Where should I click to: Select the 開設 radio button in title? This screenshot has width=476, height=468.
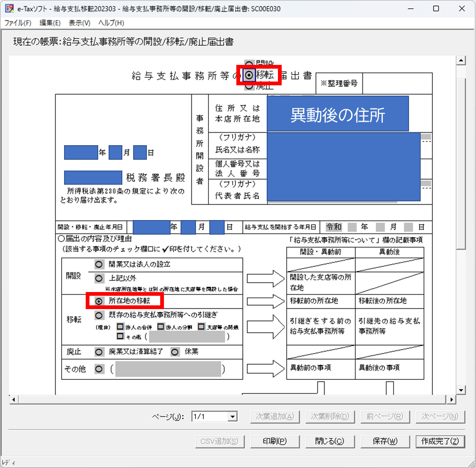point(249,63)
